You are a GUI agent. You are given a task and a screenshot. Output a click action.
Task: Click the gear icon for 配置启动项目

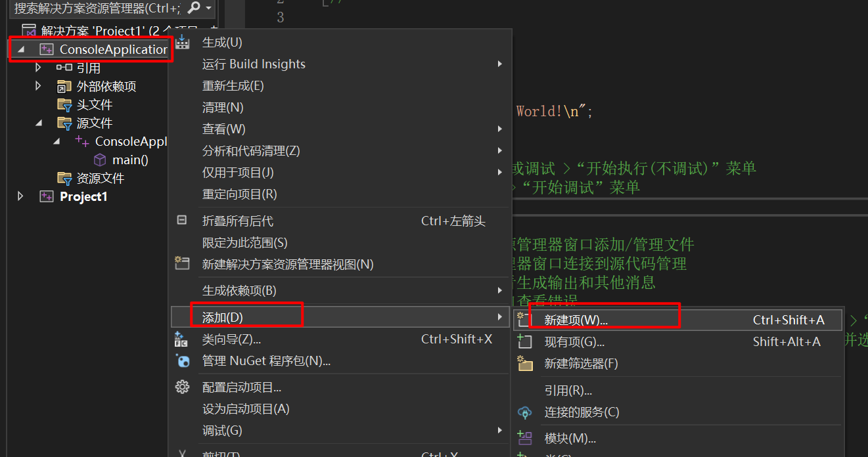pyautogui.click(x=182, y=387)
